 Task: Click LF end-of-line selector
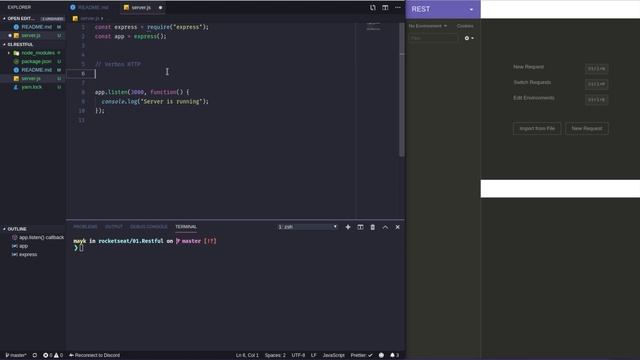(313, 355)
